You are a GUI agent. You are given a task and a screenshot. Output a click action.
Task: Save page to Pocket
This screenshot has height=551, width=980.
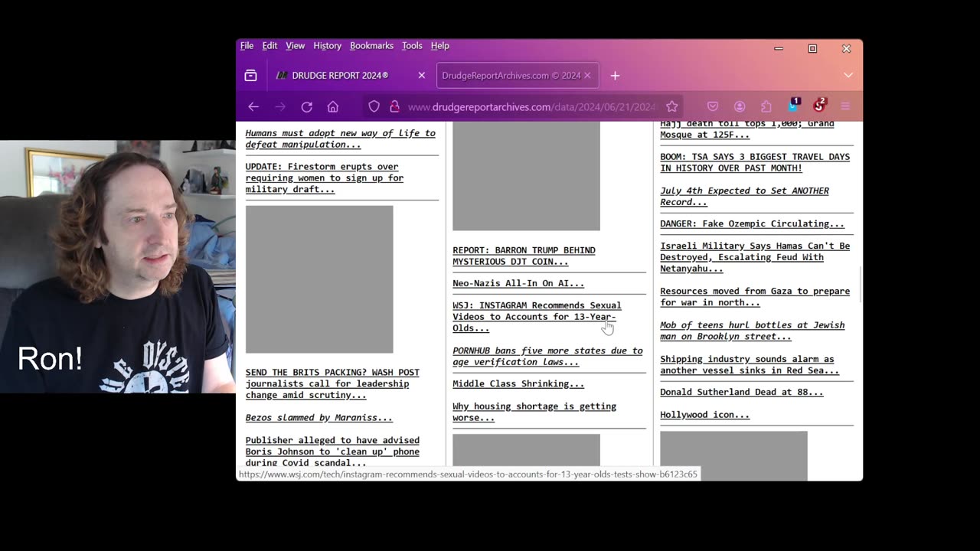click(712, 106)
